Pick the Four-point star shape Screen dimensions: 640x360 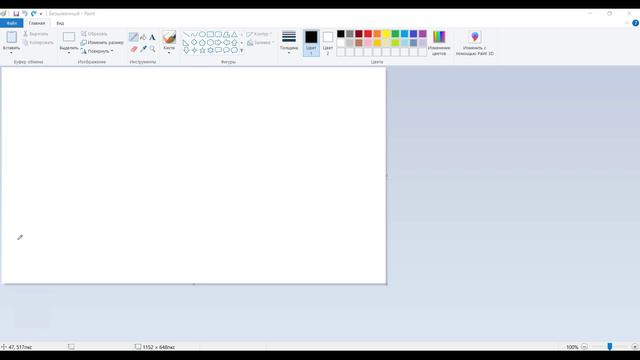194,50
